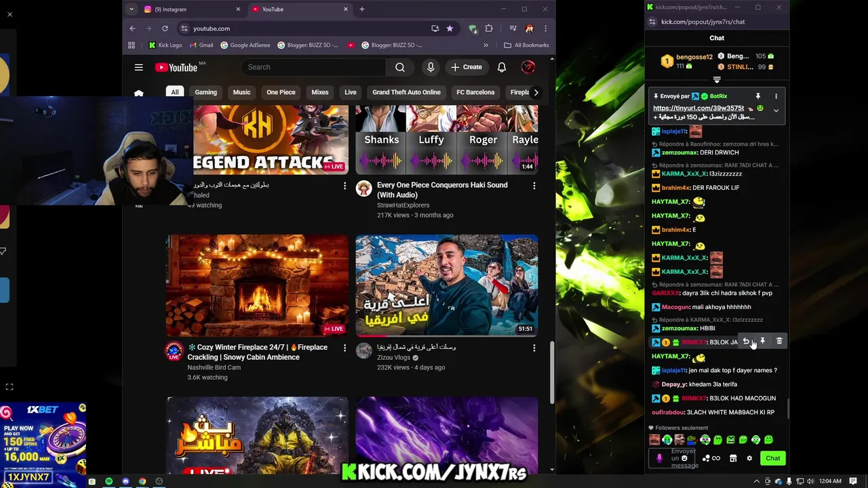This screenshot has height=488, width=868.
Task: Open the YouTube guide hamburger menu
Action: pos(138,67)
